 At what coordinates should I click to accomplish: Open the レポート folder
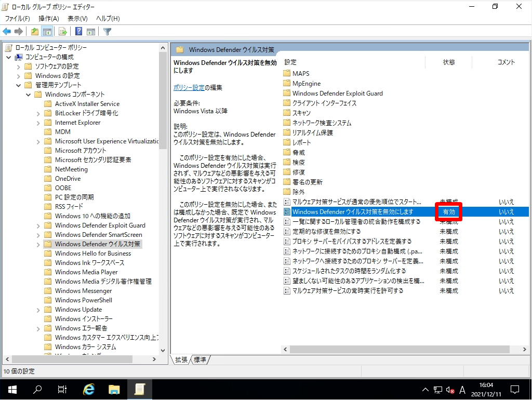297,142
